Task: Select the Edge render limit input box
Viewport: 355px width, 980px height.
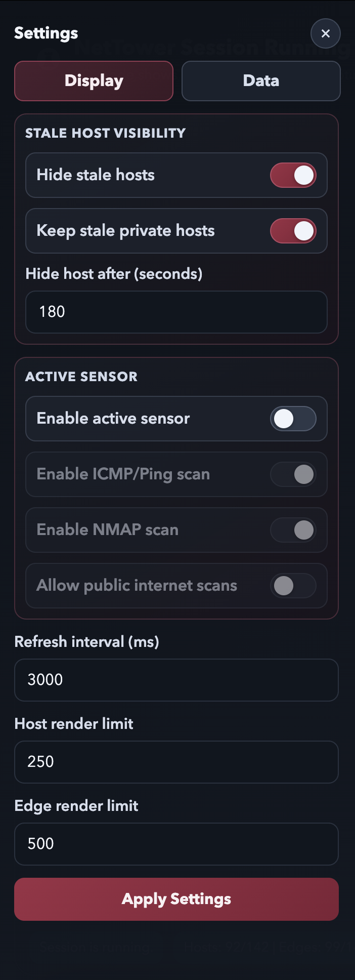Action: [176, 844]
